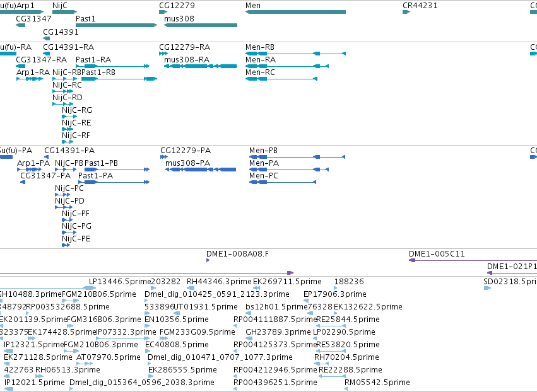Select the NijC-PE protein glyph
Image resolution: width=537 pixels, height=392 pixels.
point(66,245)
